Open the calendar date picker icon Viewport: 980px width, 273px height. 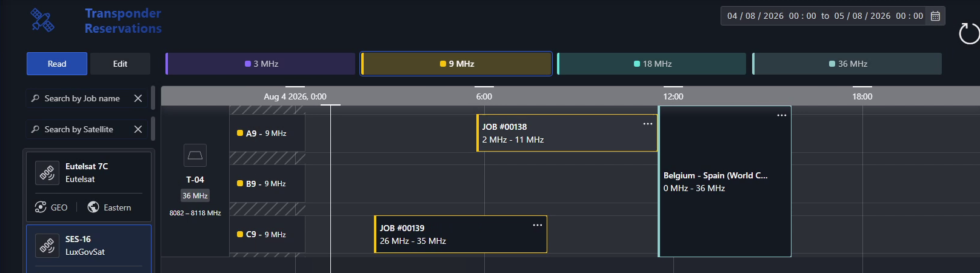pyautogui.click(x=935, y=16)
